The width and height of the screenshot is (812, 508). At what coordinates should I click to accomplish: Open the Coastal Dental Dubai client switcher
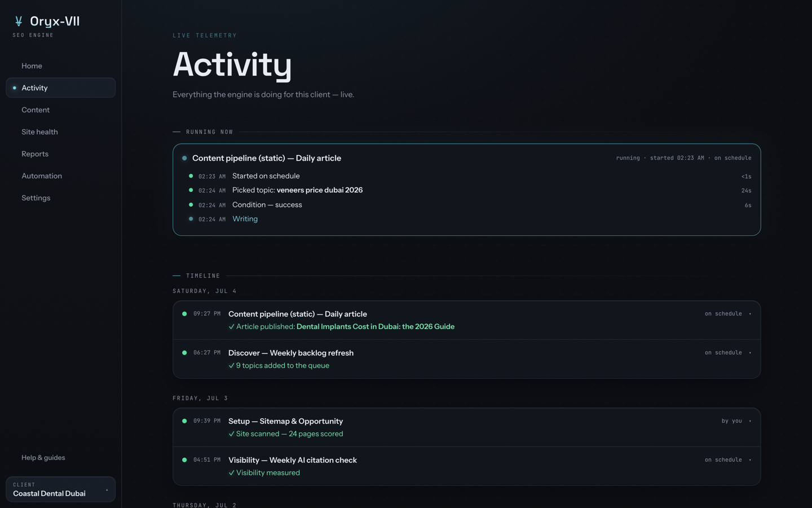[60, 489]
